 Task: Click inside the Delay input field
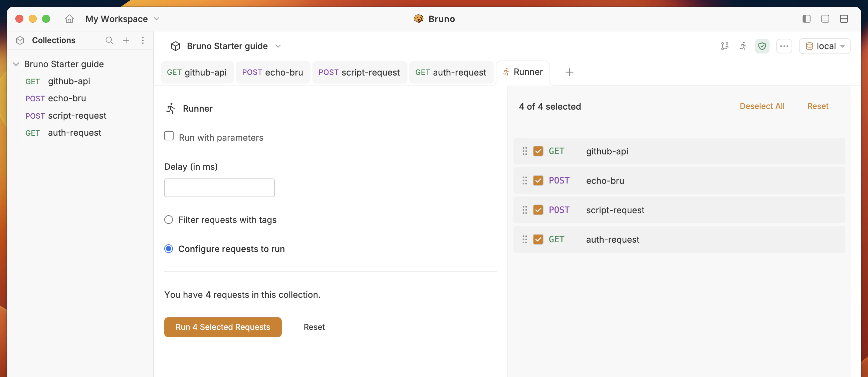219,187
